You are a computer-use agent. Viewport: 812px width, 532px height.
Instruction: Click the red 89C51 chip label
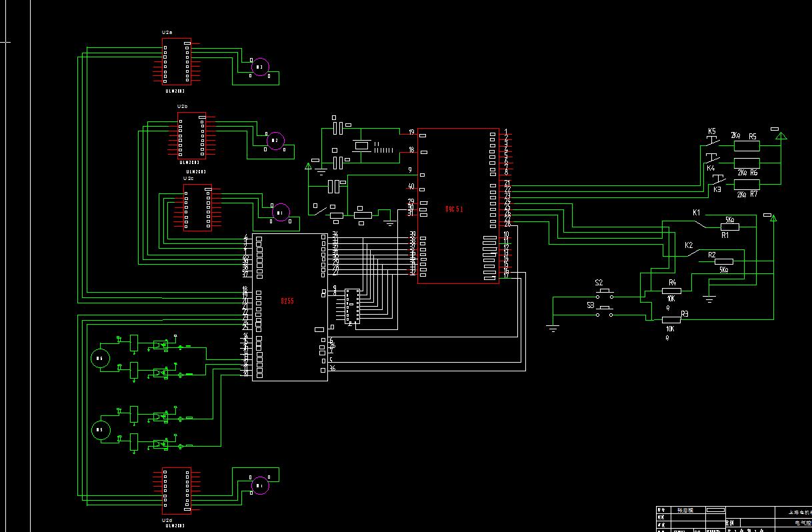(454, 209)
